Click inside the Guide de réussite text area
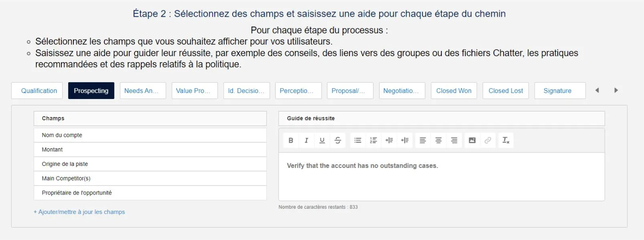Screen dimensions: 644x240 [441, 180]
